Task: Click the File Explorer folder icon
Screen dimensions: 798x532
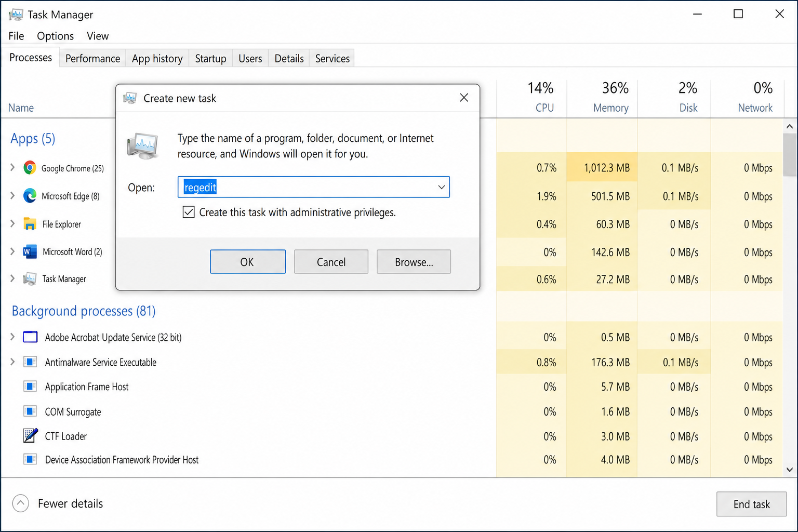Action: 30,224
